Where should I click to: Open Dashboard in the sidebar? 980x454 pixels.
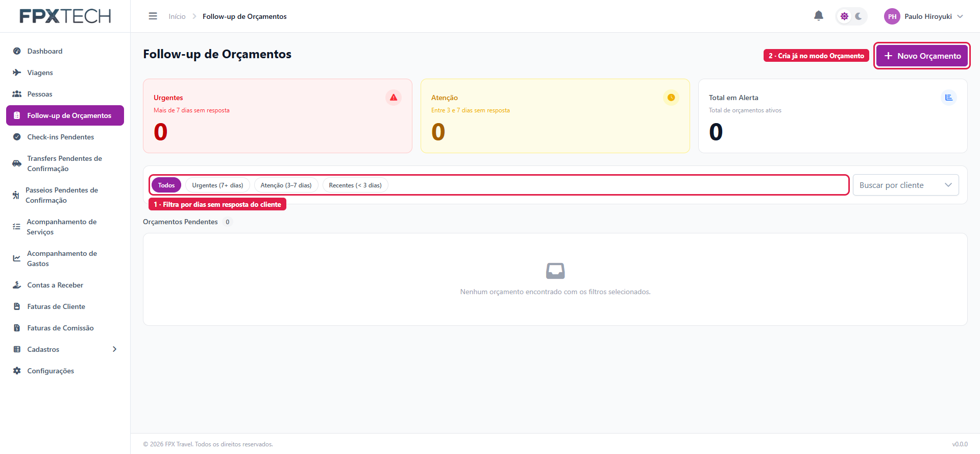tap(65, 51)
